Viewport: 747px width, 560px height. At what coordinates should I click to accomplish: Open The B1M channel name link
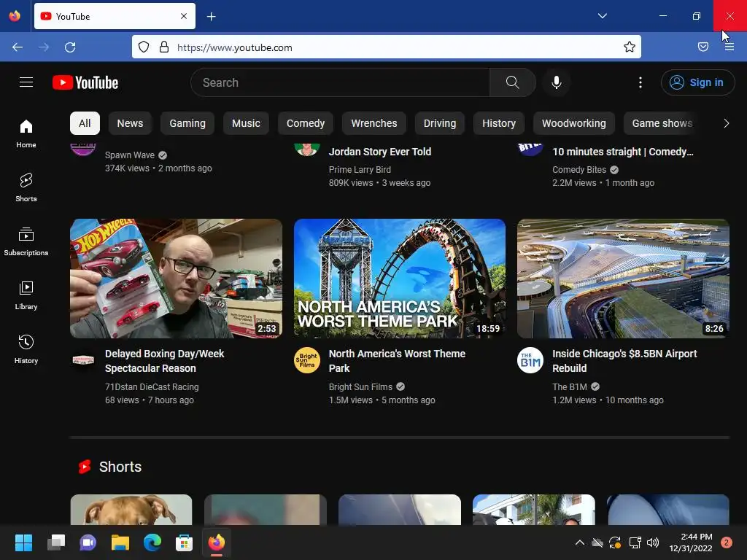(x=569, y=387)
